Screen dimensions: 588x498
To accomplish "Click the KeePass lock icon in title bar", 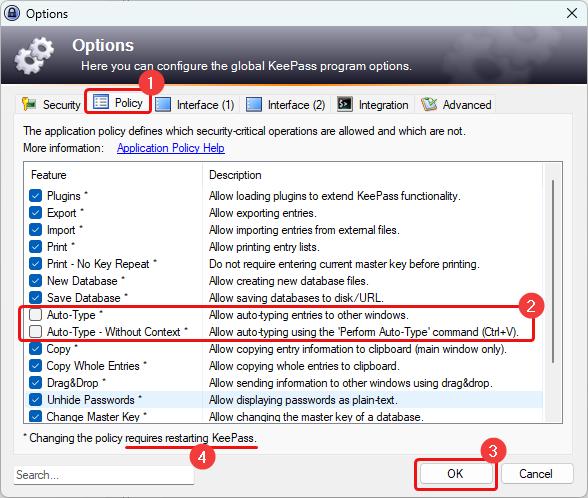I will point(12,14).
